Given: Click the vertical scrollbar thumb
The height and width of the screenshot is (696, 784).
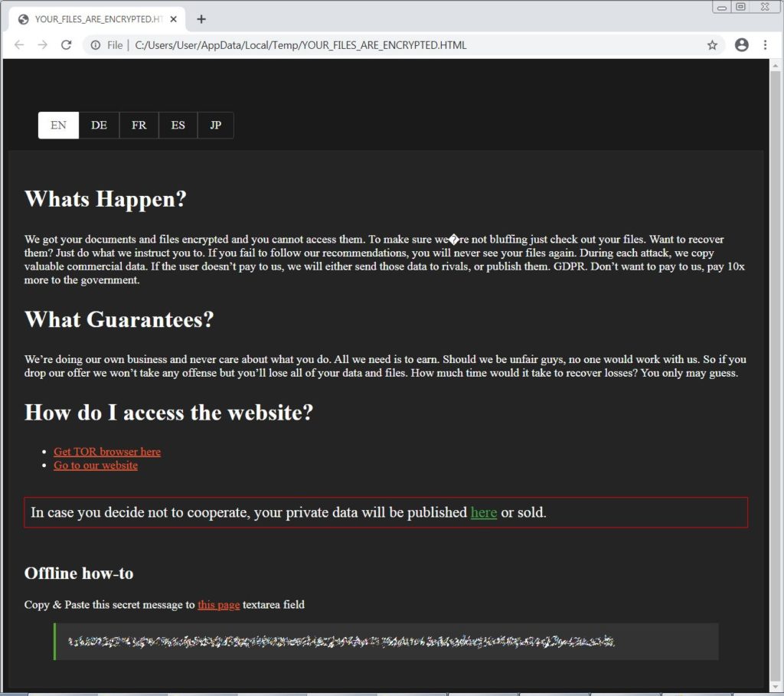Looking at the screenshot, I should click(x=776, y=375).
